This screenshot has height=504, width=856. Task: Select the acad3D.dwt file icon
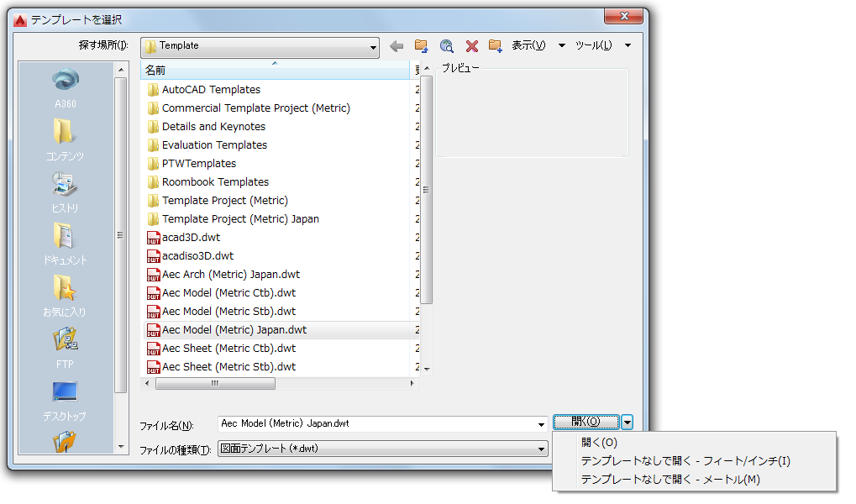click(x=154, y=238)
